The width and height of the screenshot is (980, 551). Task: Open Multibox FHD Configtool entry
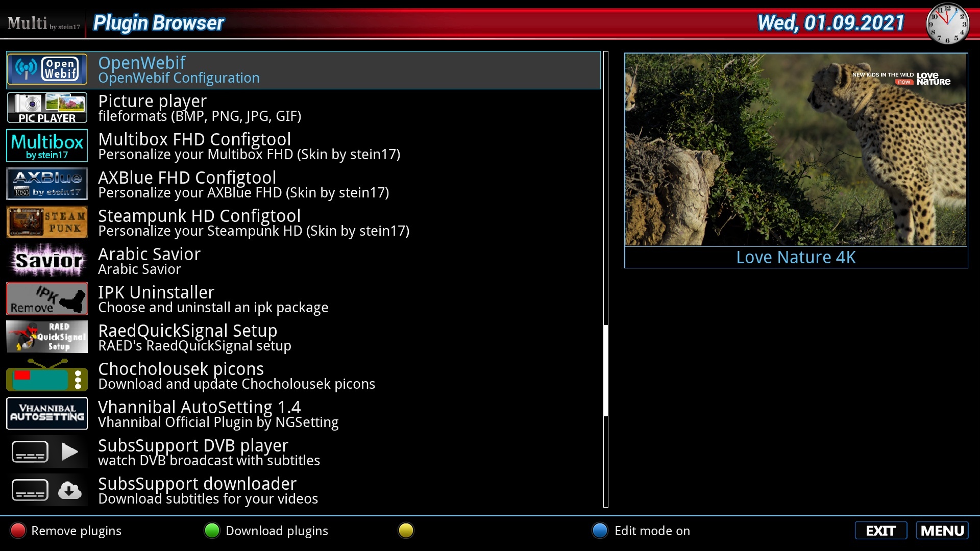tap(303, 146)
